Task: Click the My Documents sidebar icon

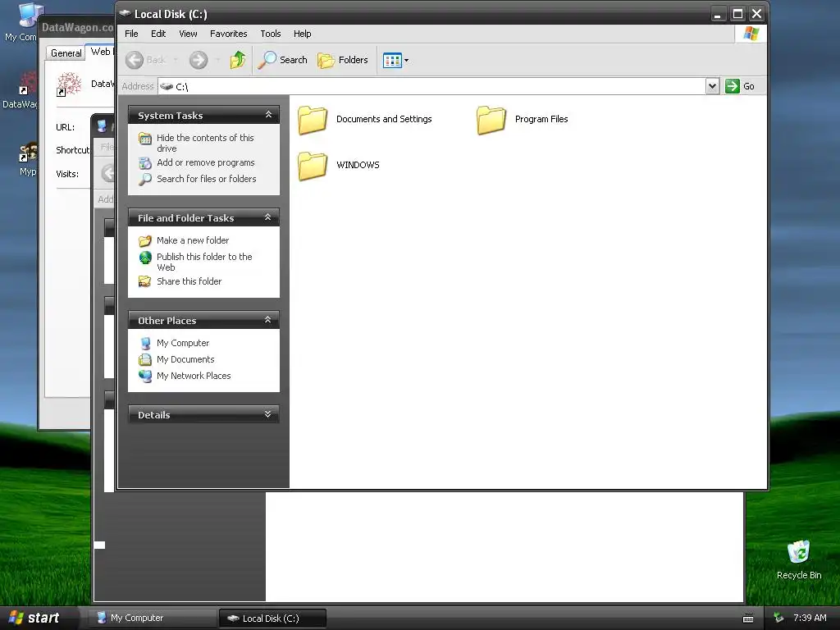Action: tap(145, 360)
